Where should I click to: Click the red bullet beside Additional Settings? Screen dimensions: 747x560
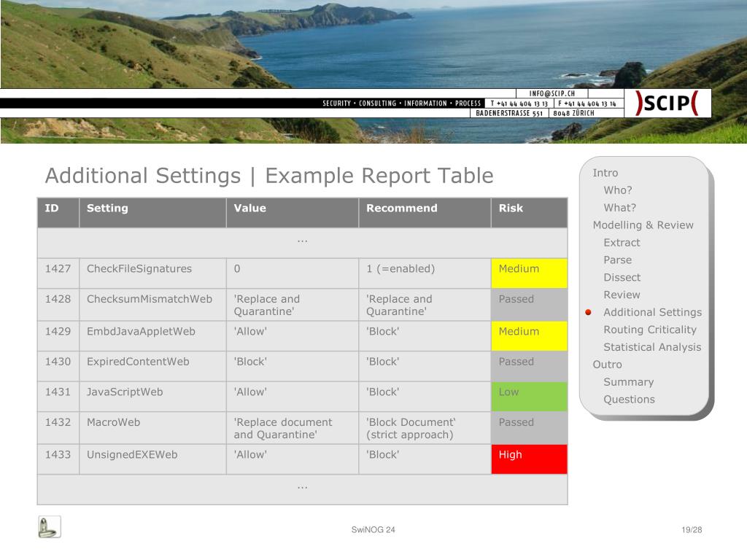[x=588, y=313]
